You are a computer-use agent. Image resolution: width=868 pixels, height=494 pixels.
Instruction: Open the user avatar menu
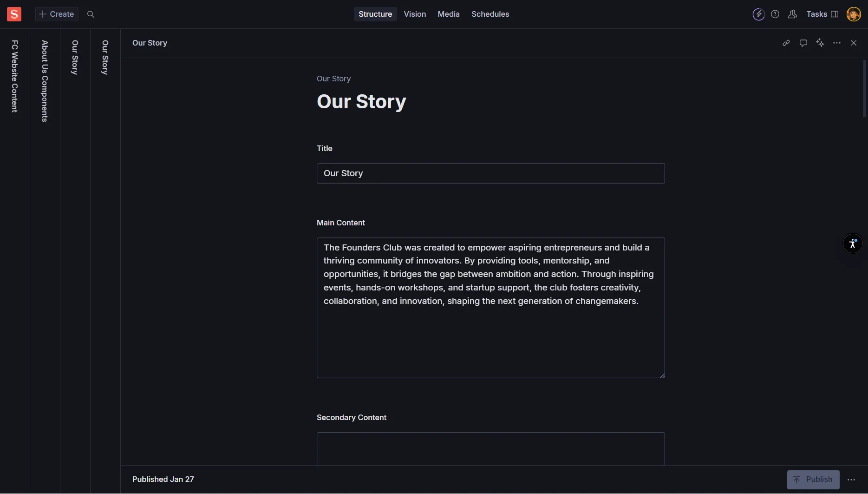click(854, 14)
